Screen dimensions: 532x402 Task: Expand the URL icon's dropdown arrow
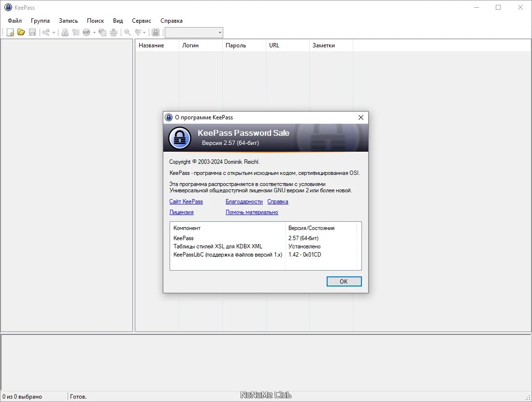point(94,32)
